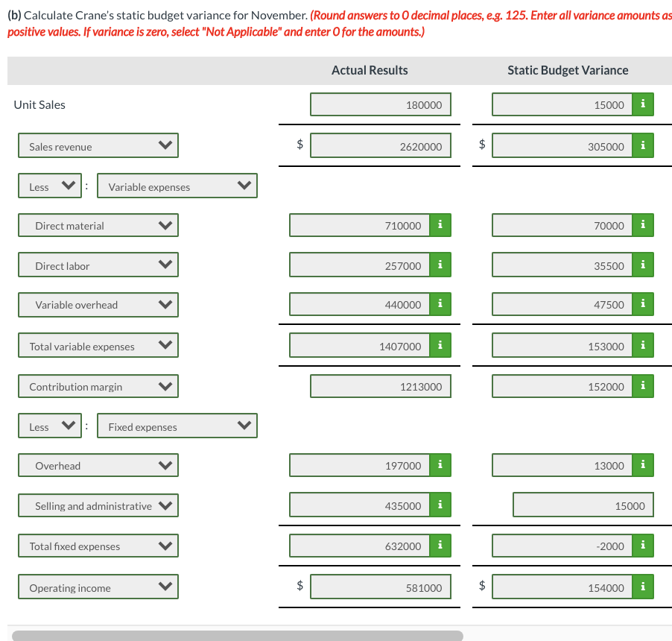Image resolution: width=672 pixels, height=641 pixels.
Task: Open the Operating income dropdown
Action: [x=98, y=587]
